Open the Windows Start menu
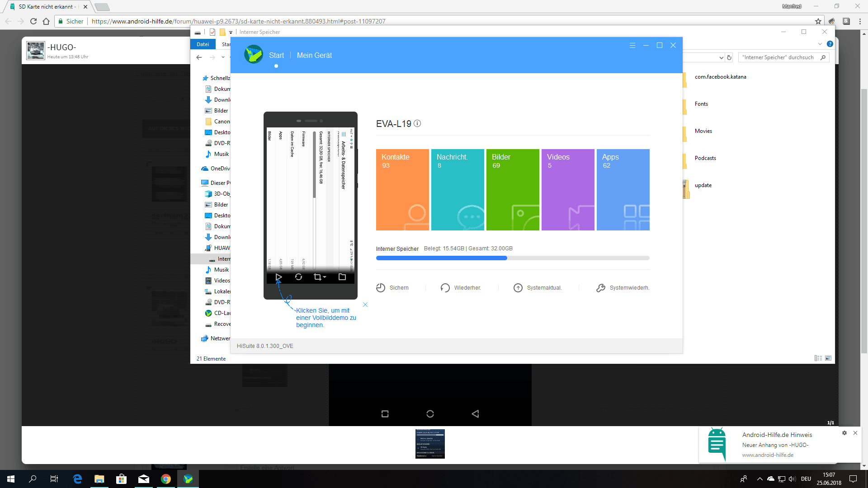The width and height of the screenshot is (868, 488). click(11, 479)
